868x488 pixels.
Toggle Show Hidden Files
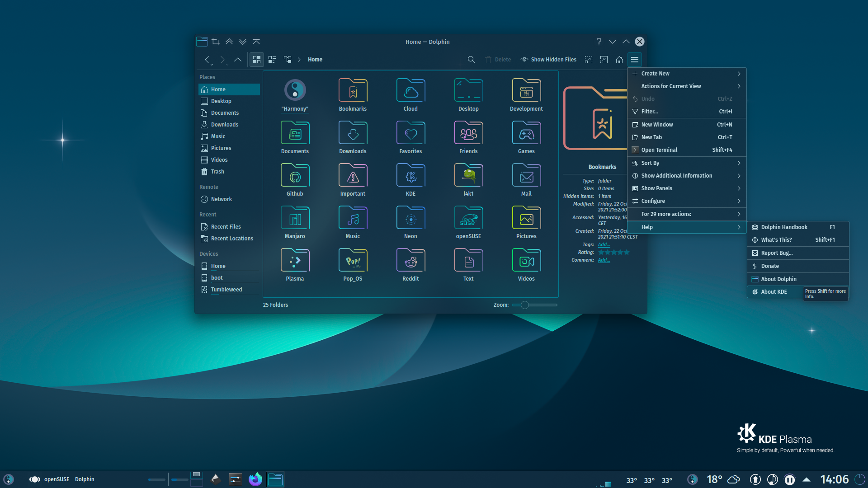pos(548,60)
